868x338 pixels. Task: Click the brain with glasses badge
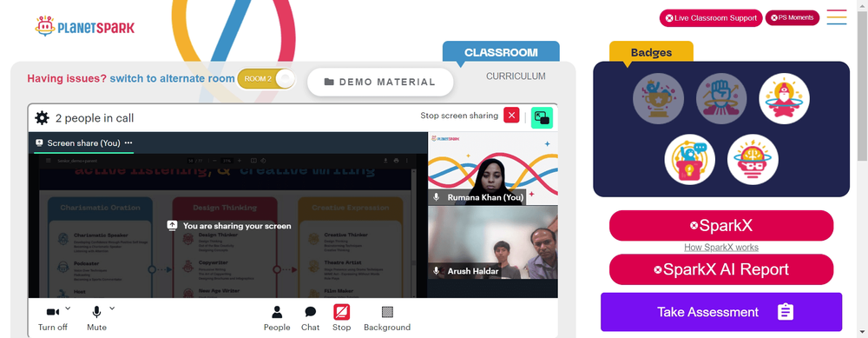click(x=753, y=160)
